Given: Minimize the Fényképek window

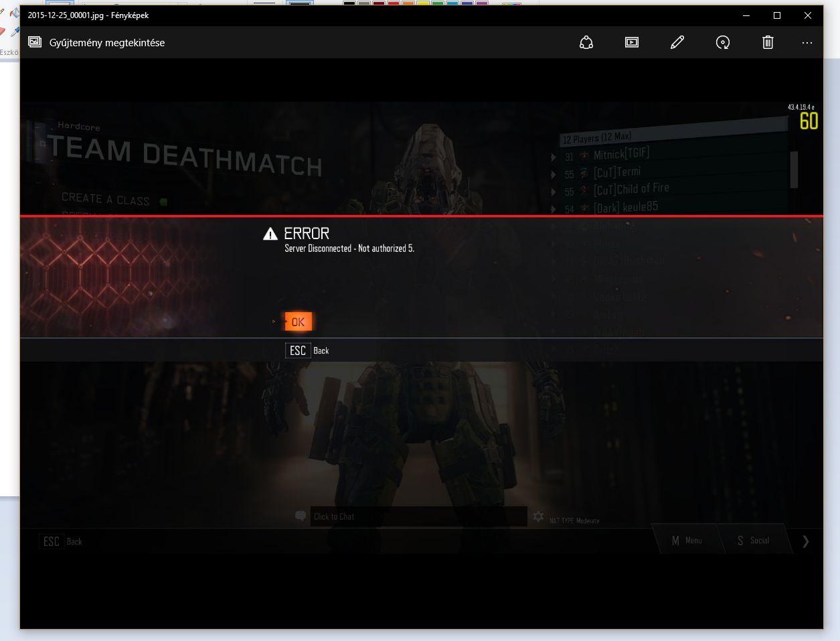Looking at the screenshot, I should point(746,15).
